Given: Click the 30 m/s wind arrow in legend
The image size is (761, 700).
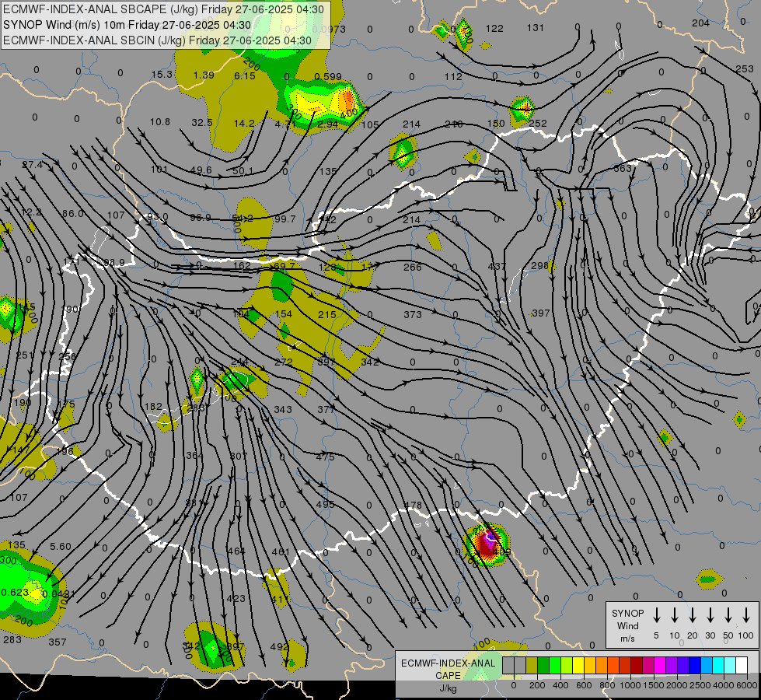Looking at the screenshot, I should (x=710, y=615).
